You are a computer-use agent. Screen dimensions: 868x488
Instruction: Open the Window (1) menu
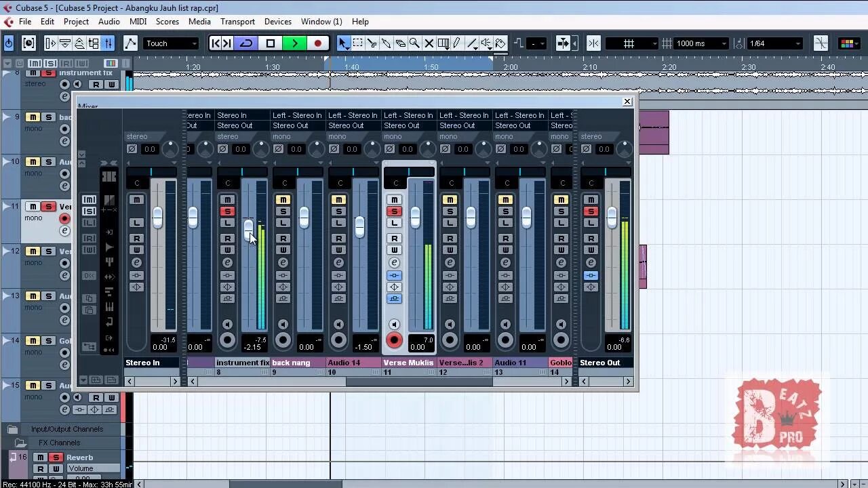point(321,22)
